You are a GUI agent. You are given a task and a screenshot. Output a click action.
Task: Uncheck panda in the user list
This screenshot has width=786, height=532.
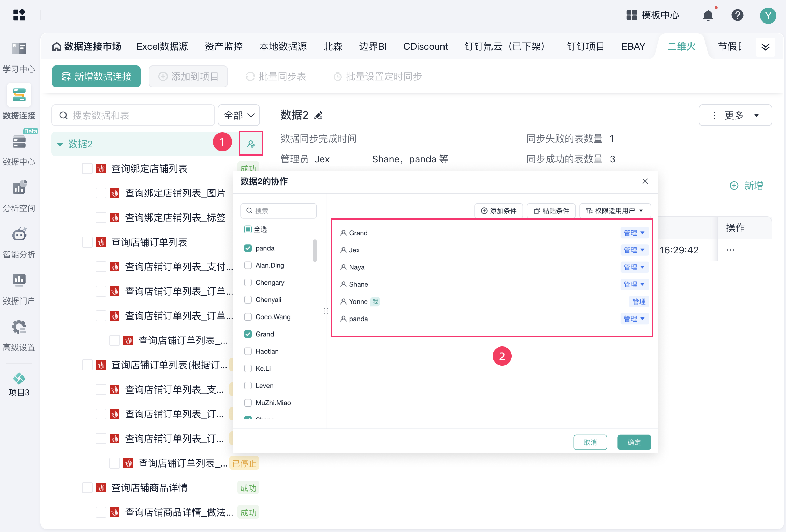(248, 248)
